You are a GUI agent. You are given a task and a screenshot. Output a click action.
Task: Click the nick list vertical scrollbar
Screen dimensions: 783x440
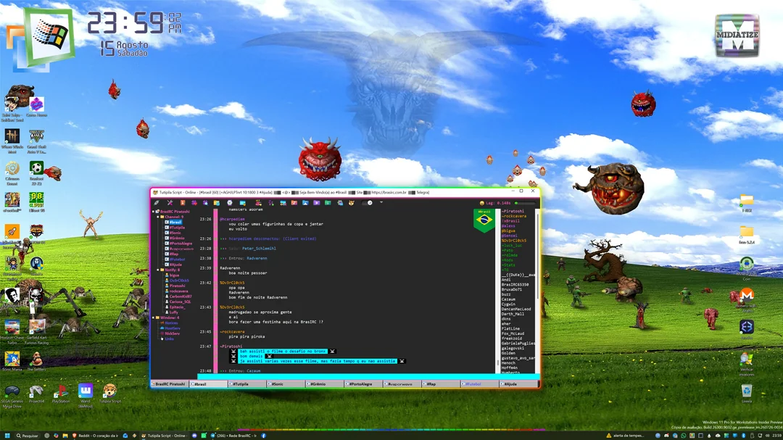click(537, 291)
